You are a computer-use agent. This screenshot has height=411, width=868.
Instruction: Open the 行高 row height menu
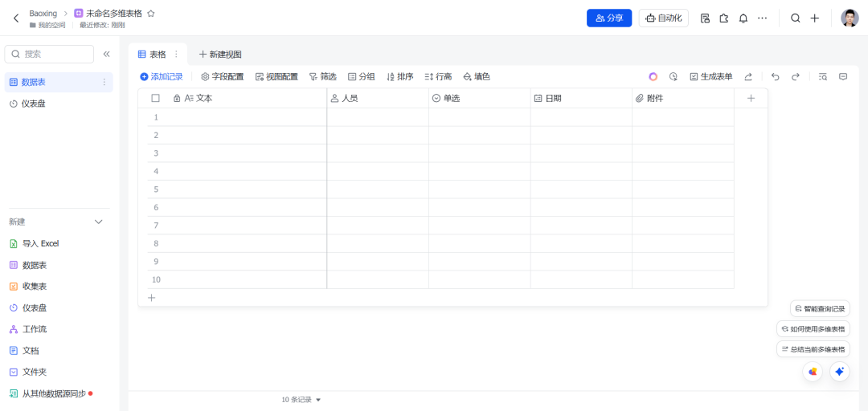tap(438, 77)
